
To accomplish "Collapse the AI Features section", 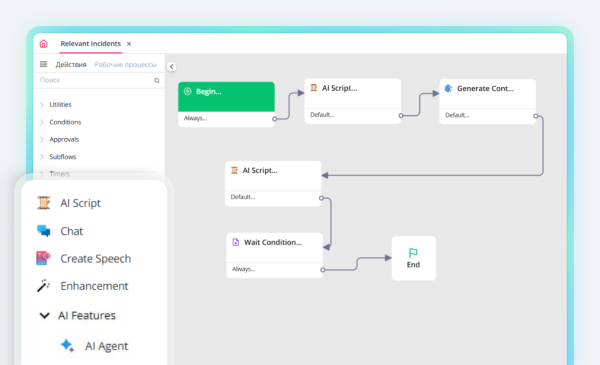I will pyautogui.click(x=45, y=315).
